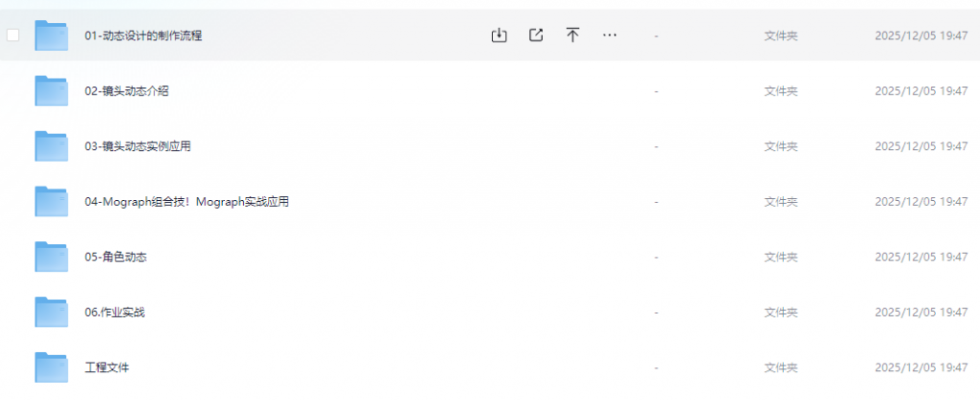Open the folder name 01-动态设计的制作流程
Screen dimensions: 980x401
[143, 35]
